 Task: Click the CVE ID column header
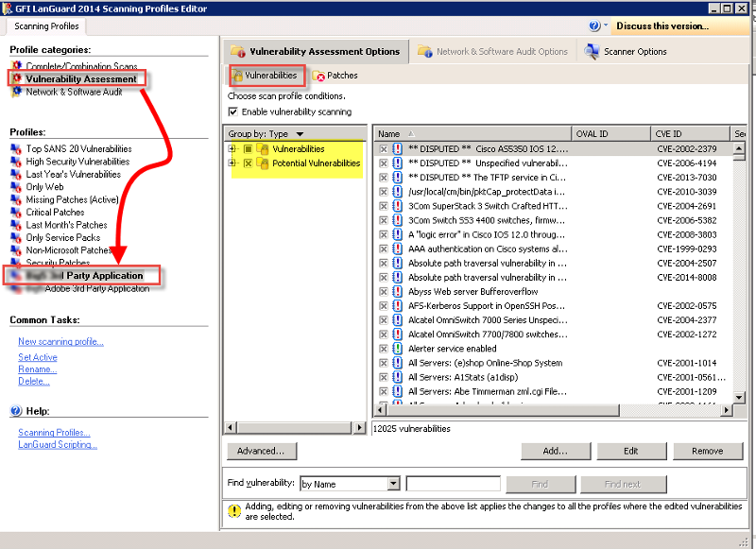click(x=690, y=133)
